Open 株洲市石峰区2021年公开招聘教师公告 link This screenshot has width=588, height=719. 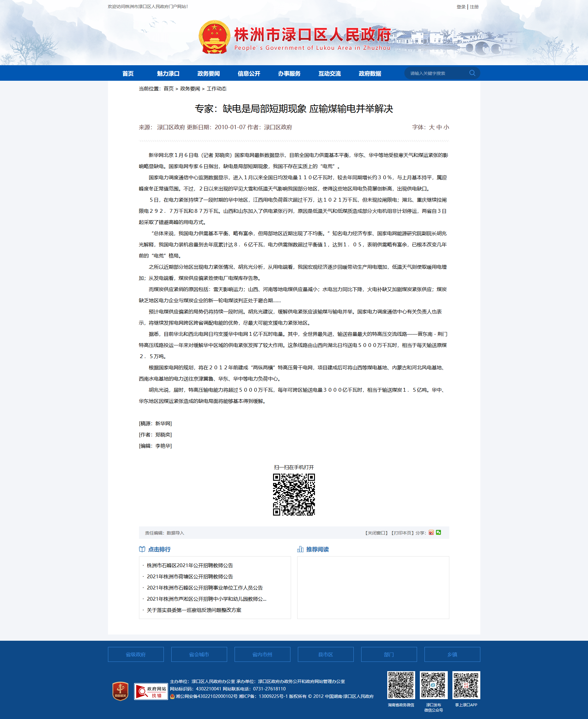[190, 566]
